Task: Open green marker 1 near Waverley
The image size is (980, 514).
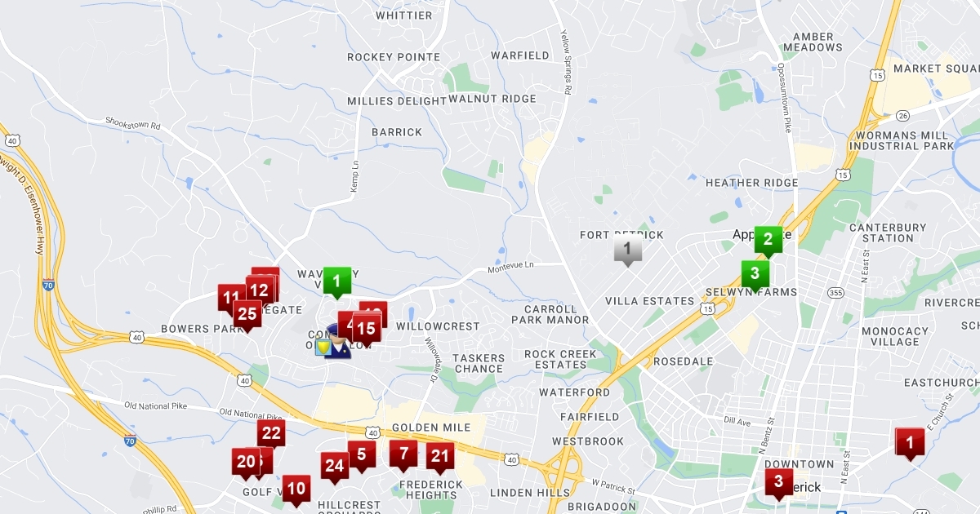Action: click(x=336, y=282)
